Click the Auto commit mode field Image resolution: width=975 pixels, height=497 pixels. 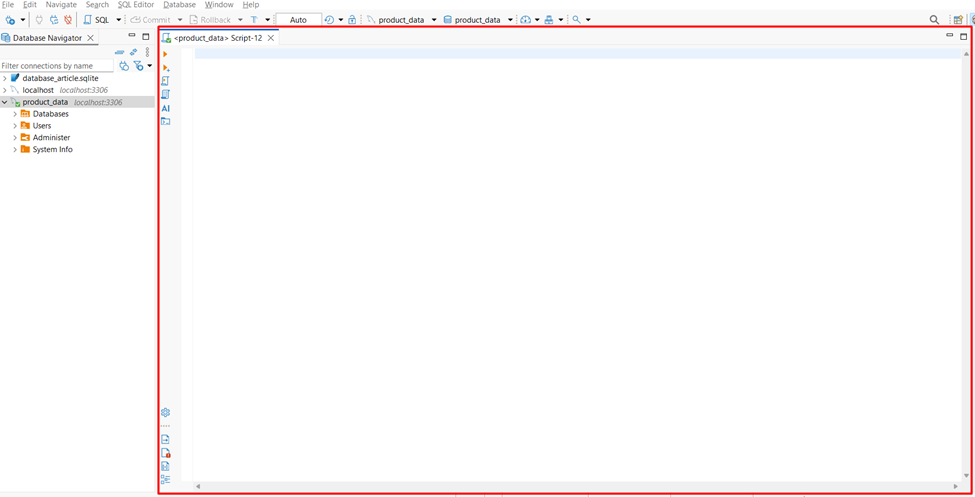pyautogui.click(x=298, y=20)
